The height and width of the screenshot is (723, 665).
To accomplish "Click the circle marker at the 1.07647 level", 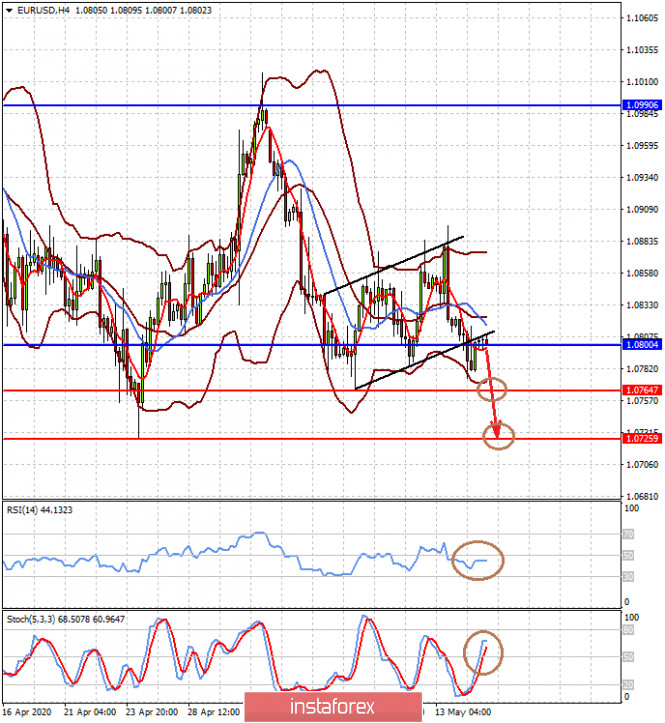I will (x=492, y=389).
